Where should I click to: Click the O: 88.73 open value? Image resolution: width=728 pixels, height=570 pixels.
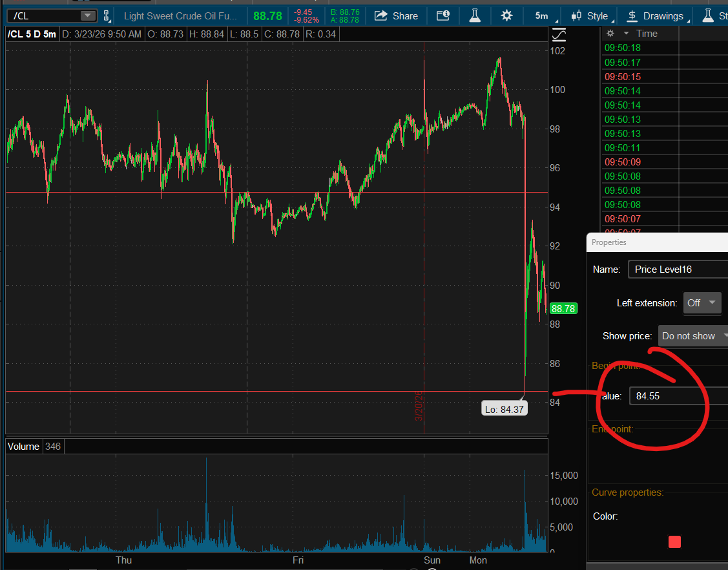pyautogui.click(x=165, y=34)
